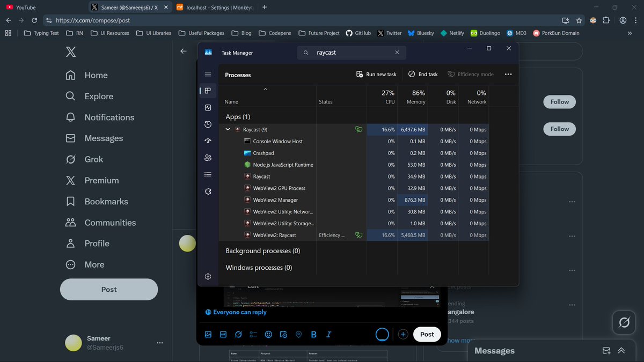Go back with arrow in compose dialog
Viewport: 644px width, 362px height.
(184, 51)
